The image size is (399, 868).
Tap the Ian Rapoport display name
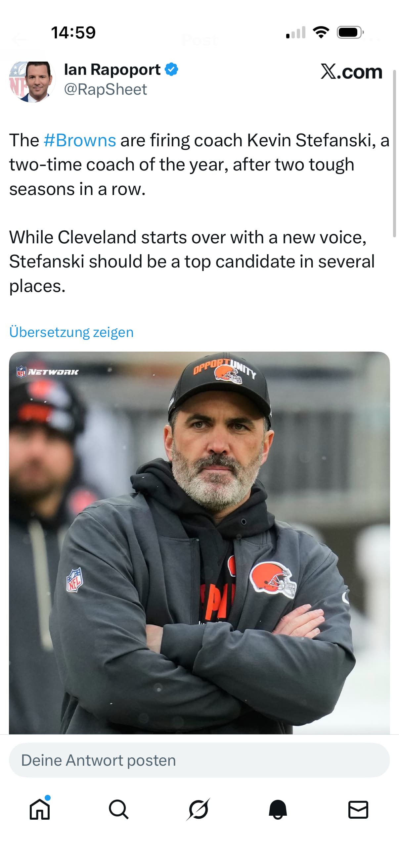[112, 70]
